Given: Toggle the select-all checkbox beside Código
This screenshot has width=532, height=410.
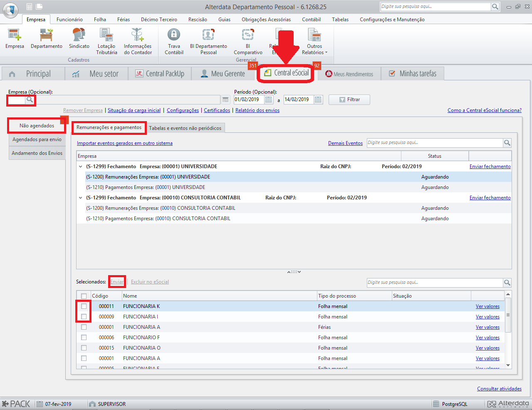Looking at the screenshot, I should point(84,296).
